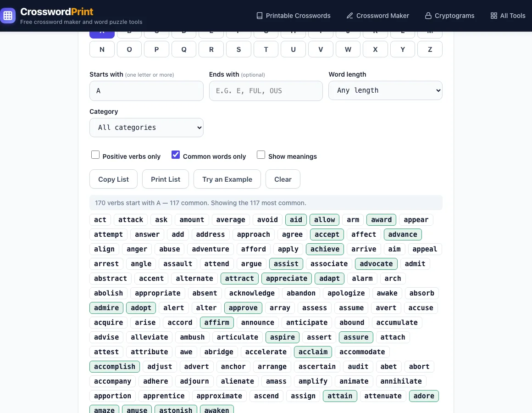Click the highlighted word 'appreciate'
532x413 pixels.
[x=287, y=278]
